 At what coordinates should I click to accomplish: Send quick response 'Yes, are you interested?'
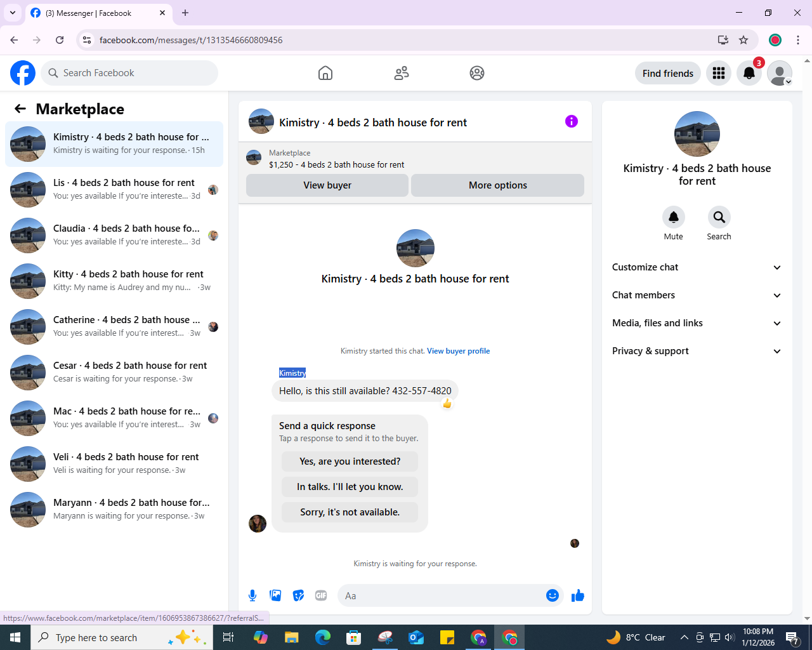(350, 461)
